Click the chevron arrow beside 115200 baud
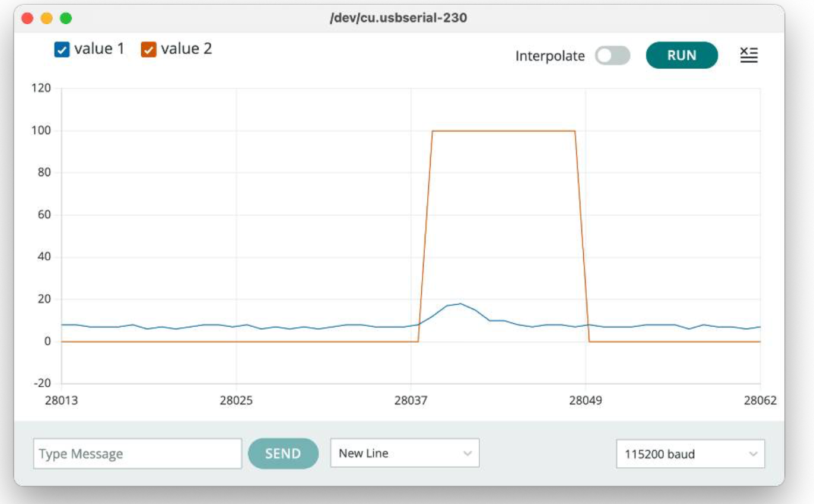 pos(753,454)
